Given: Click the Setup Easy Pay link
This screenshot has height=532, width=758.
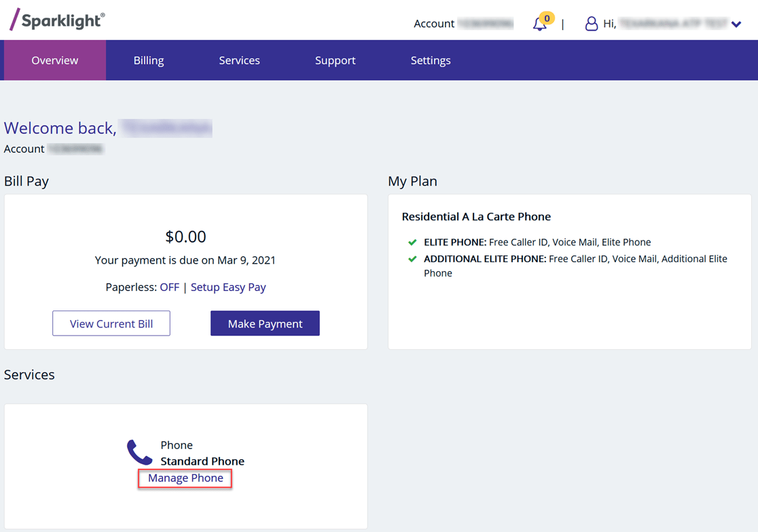Looking at the screenshot, I should (x=228, y=287).
